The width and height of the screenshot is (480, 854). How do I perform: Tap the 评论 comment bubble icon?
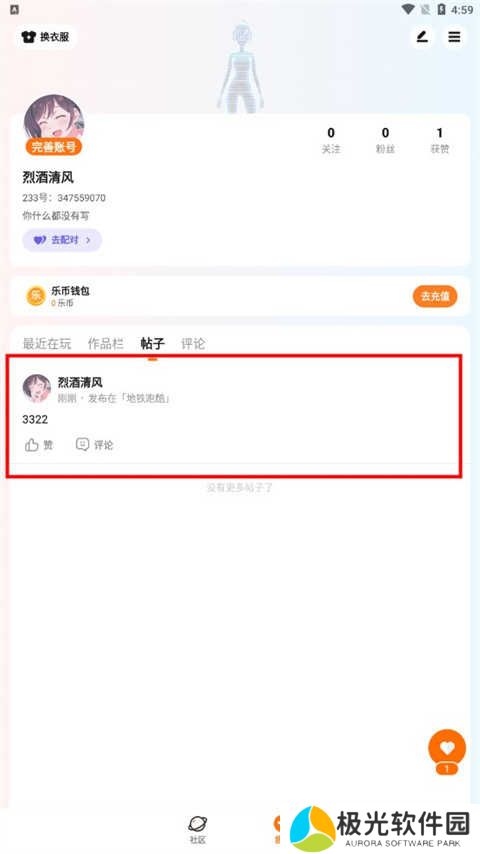pyautogui.click(x=82, y=444)
